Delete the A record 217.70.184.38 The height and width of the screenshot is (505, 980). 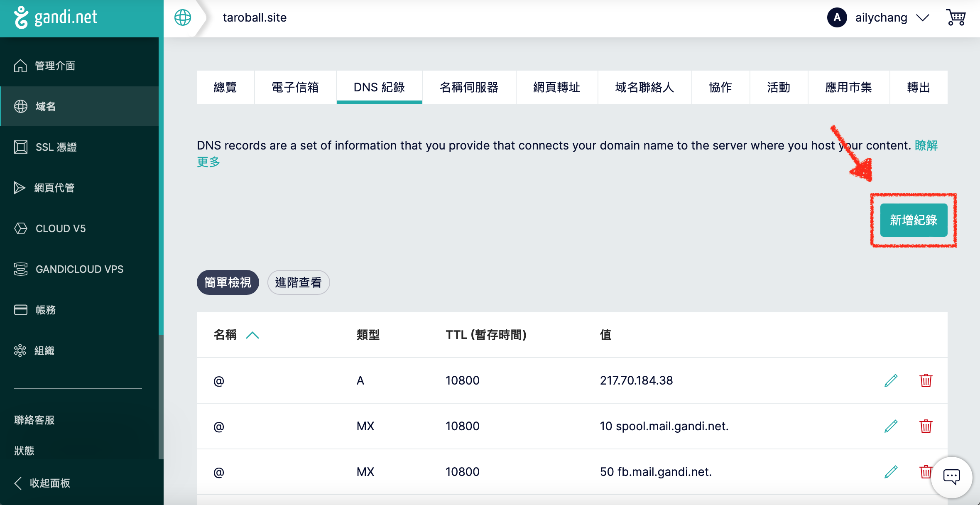tap(926, 380)
